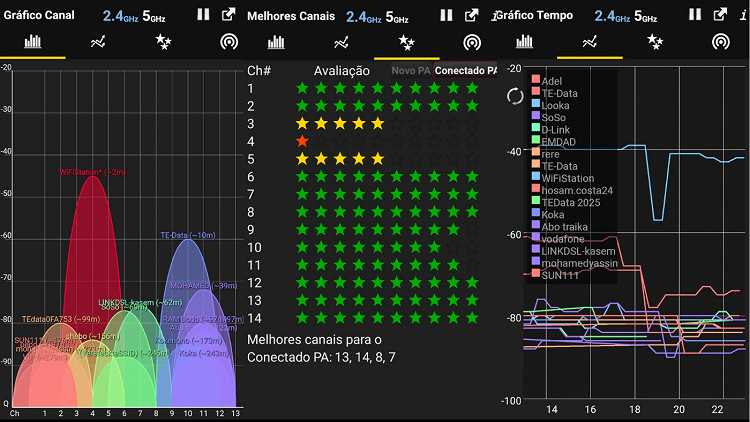The height and width of the screenshot is (422, 750).
Task: Open access point icon in Melhores Canais panel
Action: [472, 42]
